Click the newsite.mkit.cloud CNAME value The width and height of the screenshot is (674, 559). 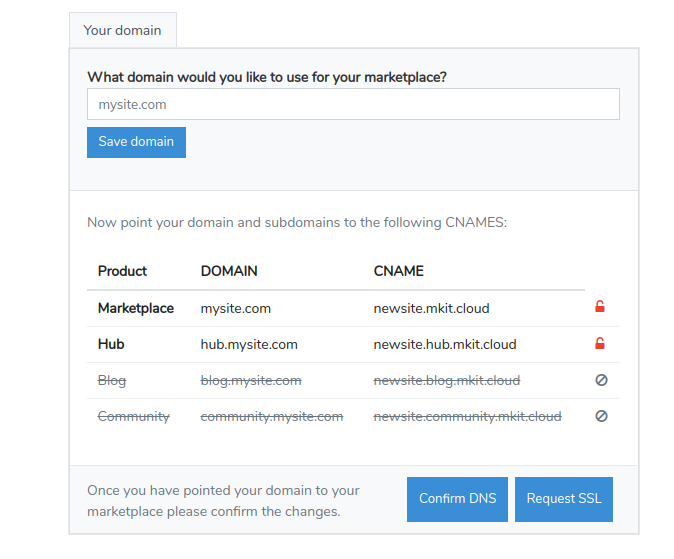431,308
